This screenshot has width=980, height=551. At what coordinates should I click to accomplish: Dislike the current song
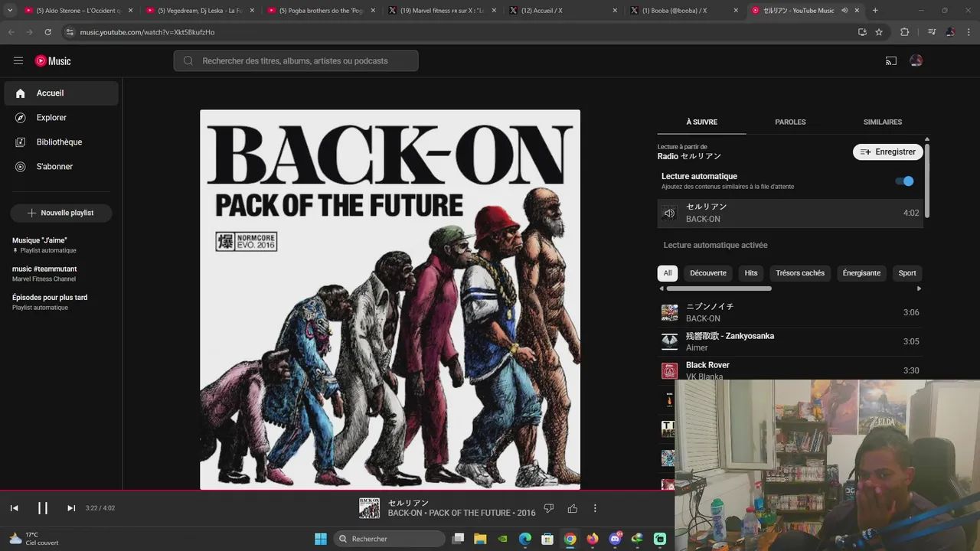pyautogui.click(x=548, y=508)
